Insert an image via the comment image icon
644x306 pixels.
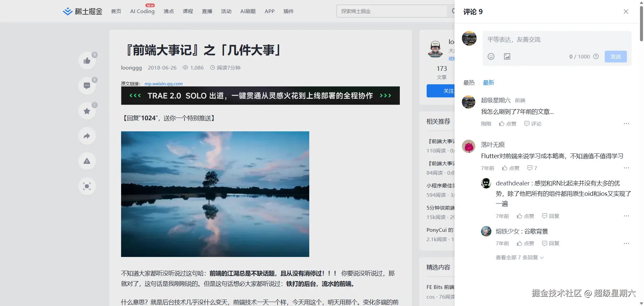pyautogui.click(x=507, y=56)
